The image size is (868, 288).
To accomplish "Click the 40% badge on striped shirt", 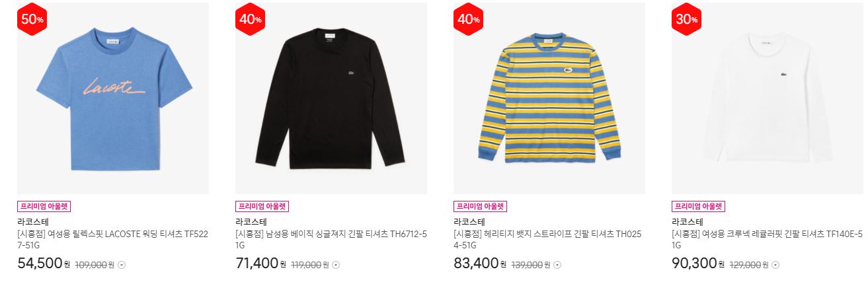I will click(468, 19).
